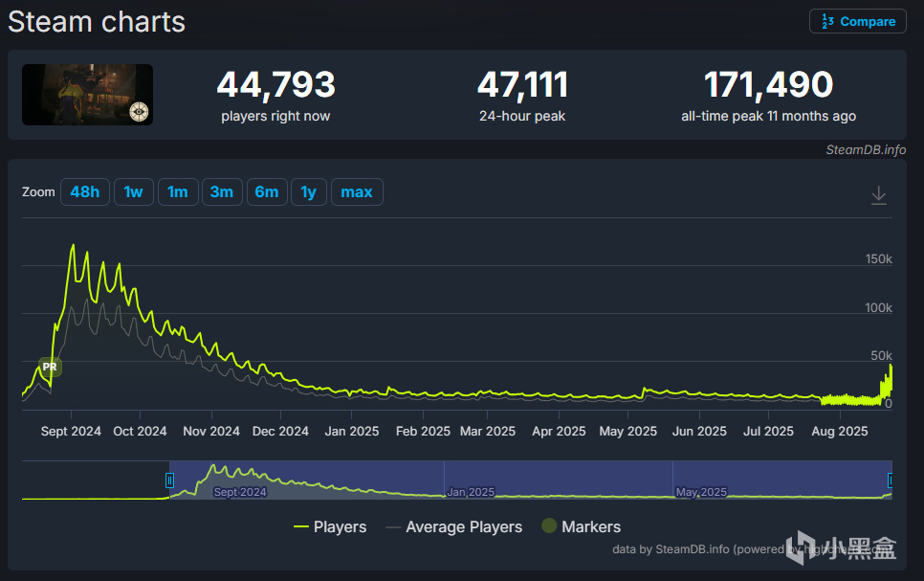This screenshot has height=581, width=924.
Task: Click the Aug 2025 axis label
Action: [840, 431]
